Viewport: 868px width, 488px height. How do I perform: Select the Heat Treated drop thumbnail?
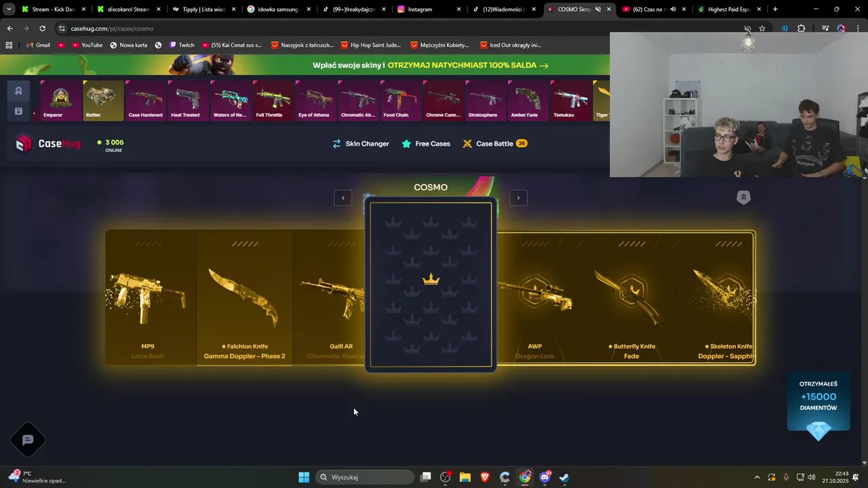tap(189, 100)
